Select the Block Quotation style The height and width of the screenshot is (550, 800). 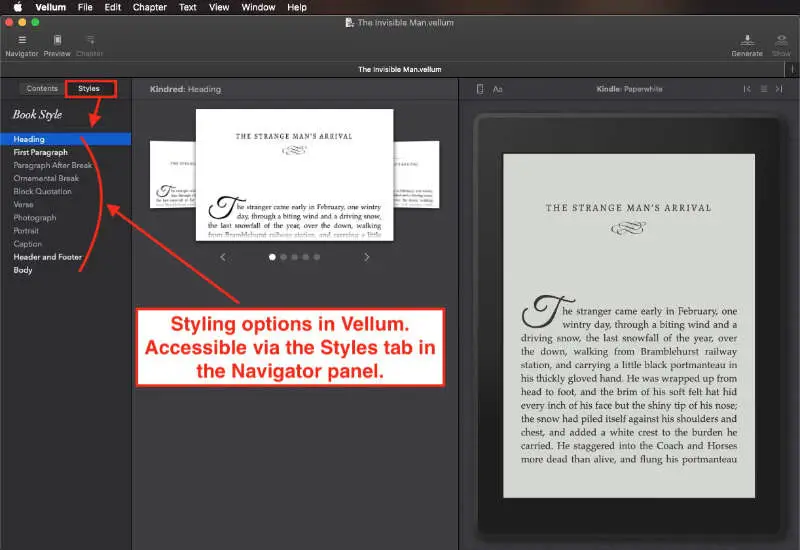[x=42, y=191]
